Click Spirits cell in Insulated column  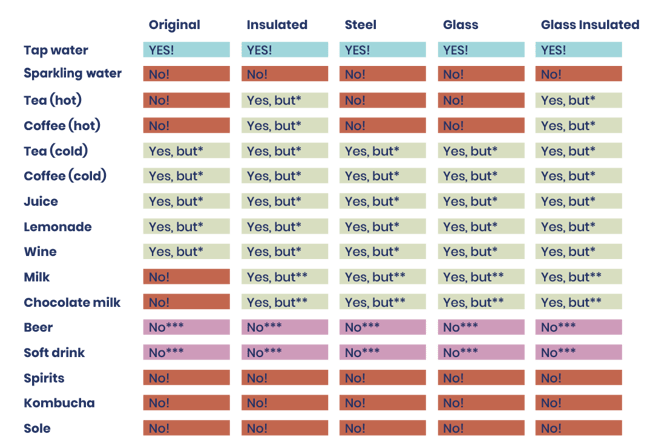click(x=285, y=378)
